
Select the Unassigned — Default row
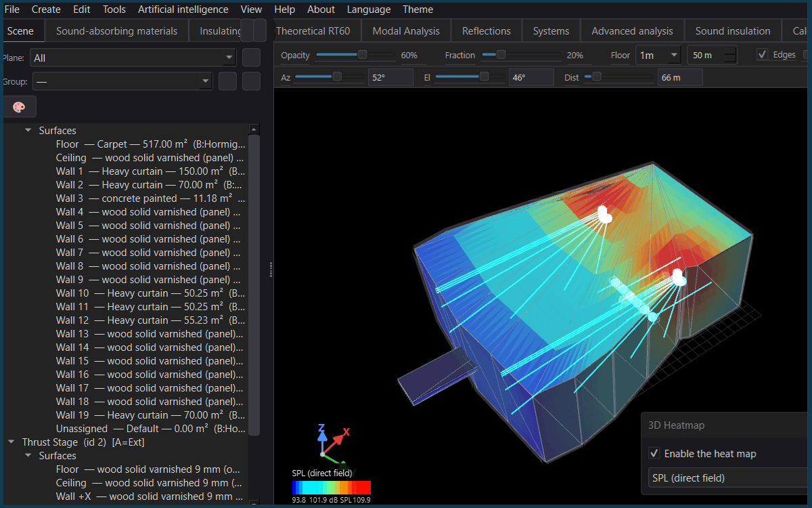[x=151, y=429]
